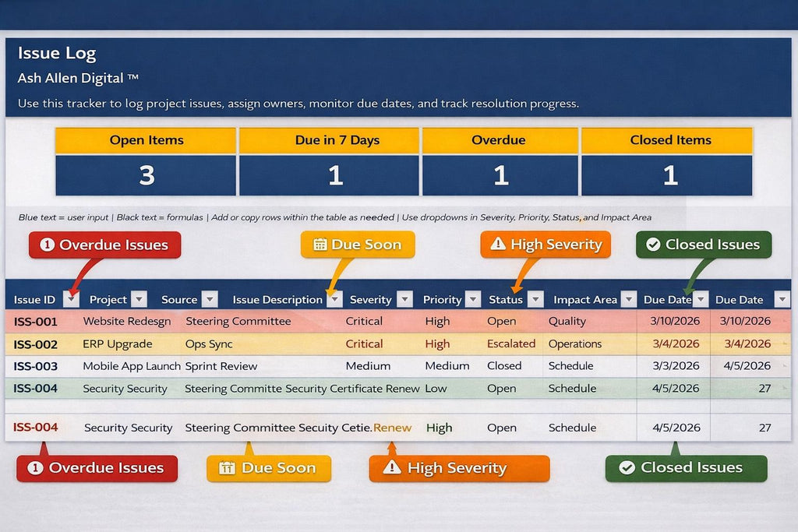Viewport: 798px width, 532px height.
Task: Expand the Impact Area filter dropdown
Action: click(629, 299)
